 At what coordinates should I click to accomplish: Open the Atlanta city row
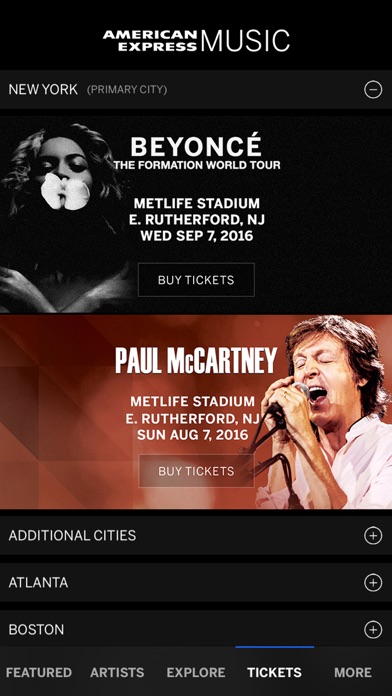(196, 582)
